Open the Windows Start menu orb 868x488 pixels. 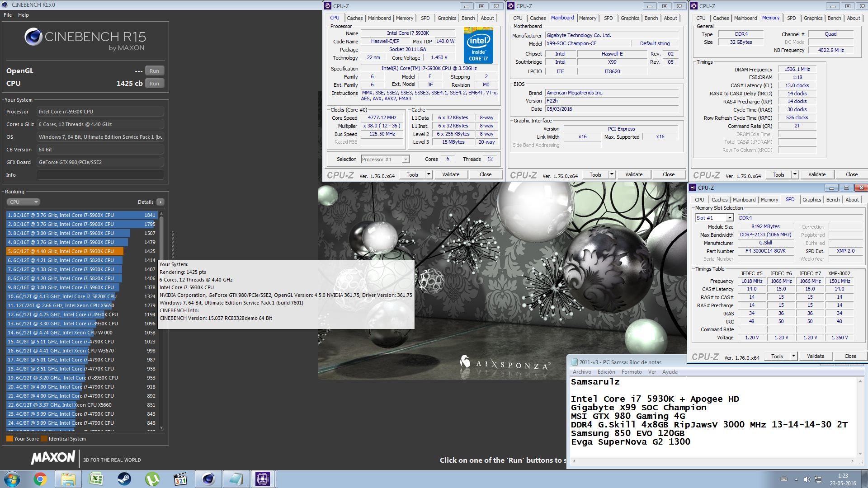[x=12, y=479]
